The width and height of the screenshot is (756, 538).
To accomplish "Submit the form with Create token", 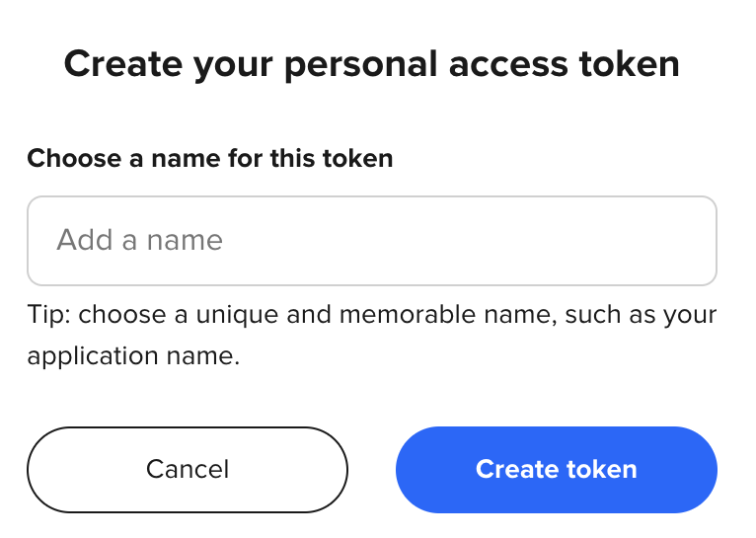I will coord(556,470).
